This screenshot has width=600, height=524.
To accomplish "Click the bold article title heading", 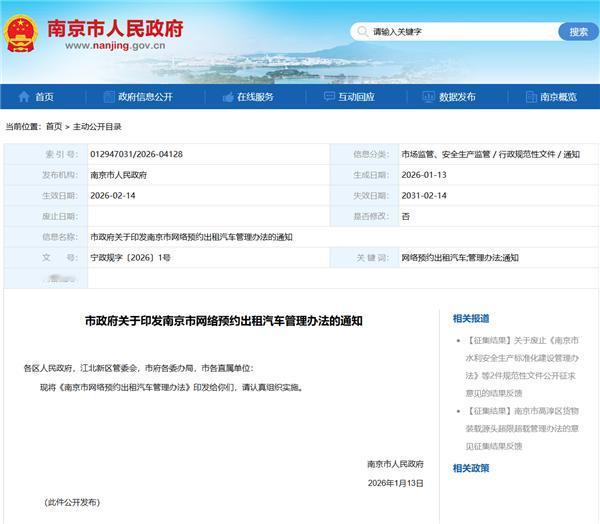I will click(x=223, y=321).
